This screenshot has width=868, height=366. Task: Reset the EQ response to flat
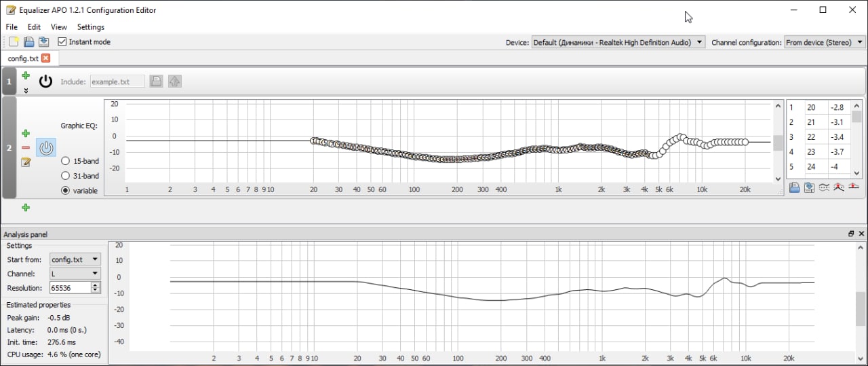[854, 187]
